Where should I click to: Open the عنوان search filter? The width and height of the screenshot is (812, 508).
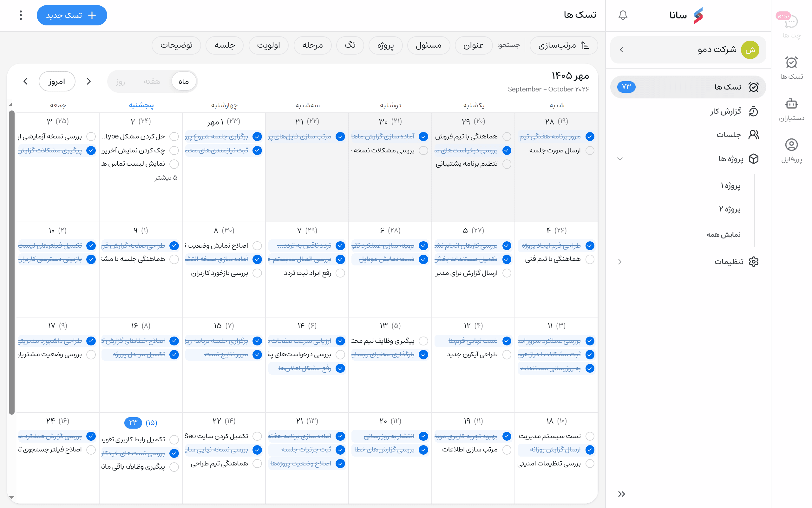(474, 45)
